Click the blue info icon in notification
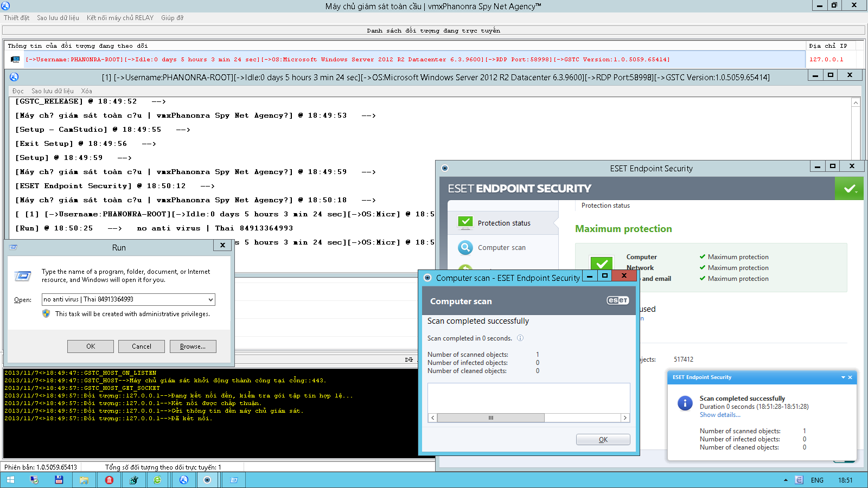This screenshot has height=488, width=868. pos(685,403)
